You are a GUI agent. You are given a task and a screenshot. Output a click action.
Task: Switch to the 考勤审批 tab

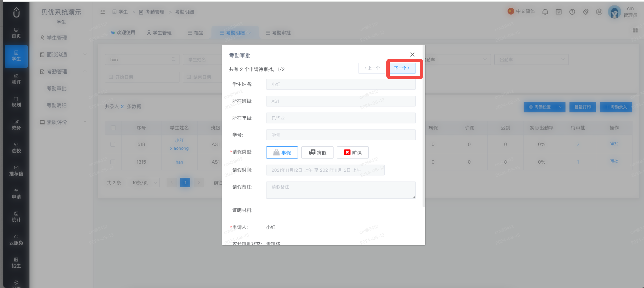[278, 33]
